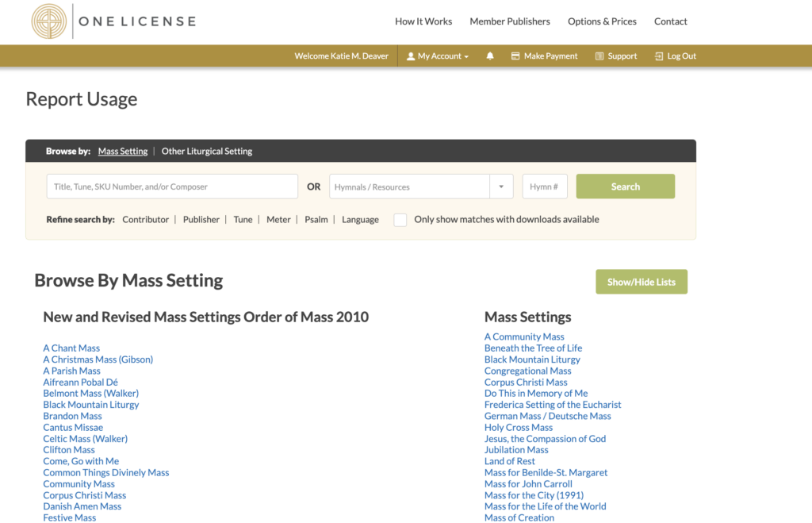The width and height of the screenshot is (812, 523).
Task: Navigate to Options & Prices
Action: pos(602,21)
